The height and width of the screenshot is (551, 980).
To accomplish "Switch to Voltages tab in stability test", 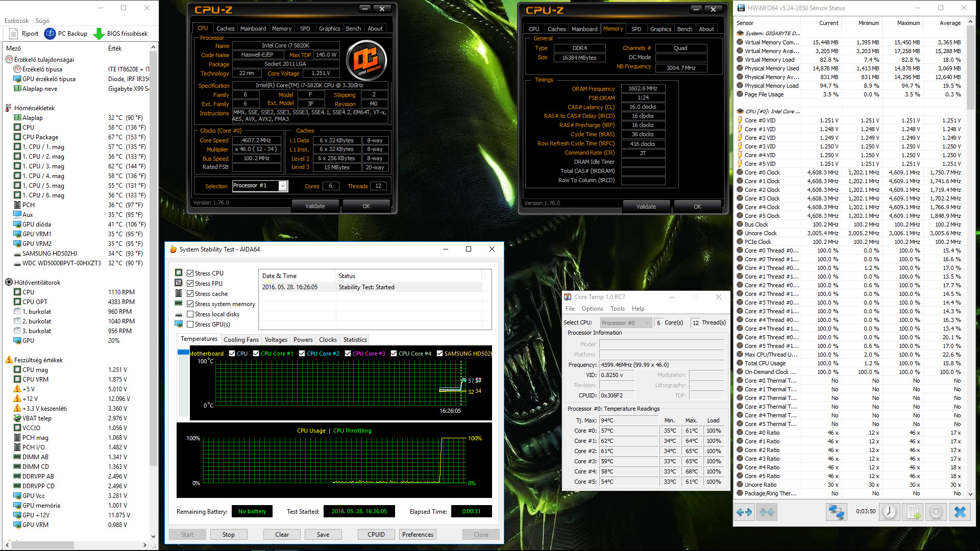I will (276, 339).
